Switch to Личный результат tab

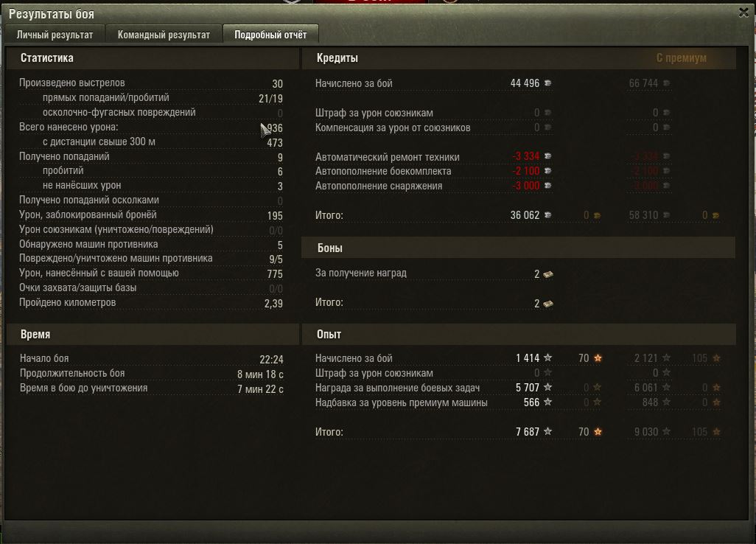coord(55,35)
